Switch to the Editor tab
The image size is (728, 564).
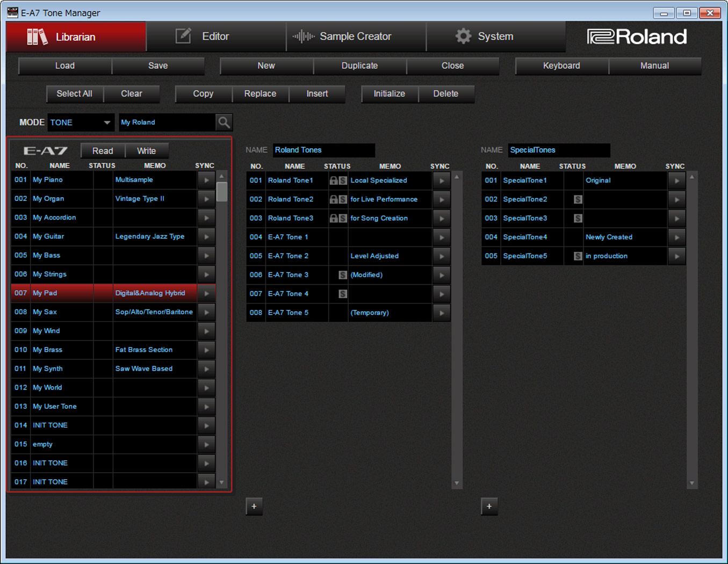point(216,37)
